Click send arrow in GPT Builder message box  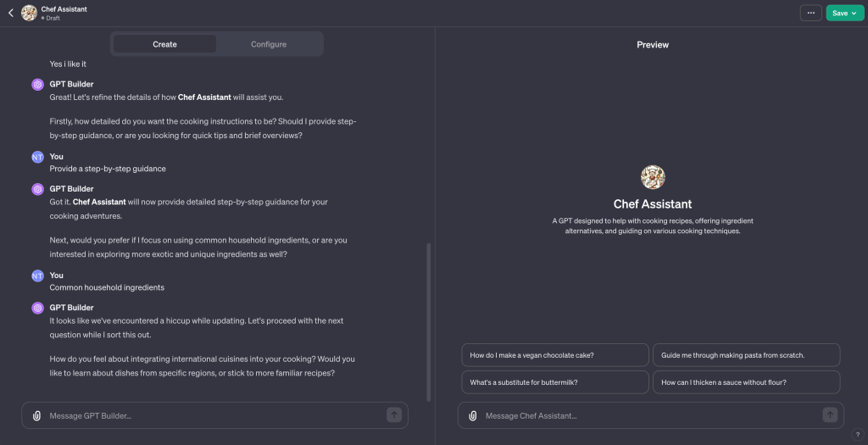pos(393,414)
